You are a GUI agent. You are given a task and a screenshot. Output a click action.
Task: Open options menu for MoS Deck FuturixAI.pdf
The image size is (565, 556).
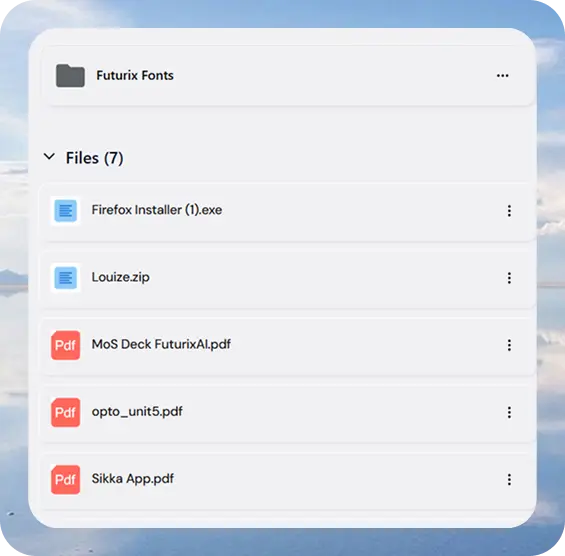[509, 345]
